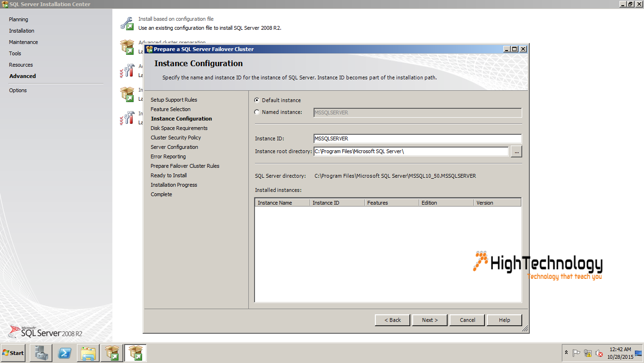The image size is (644, 363).
Task: Open Help in the setup dialog
Action: [505, 320]
